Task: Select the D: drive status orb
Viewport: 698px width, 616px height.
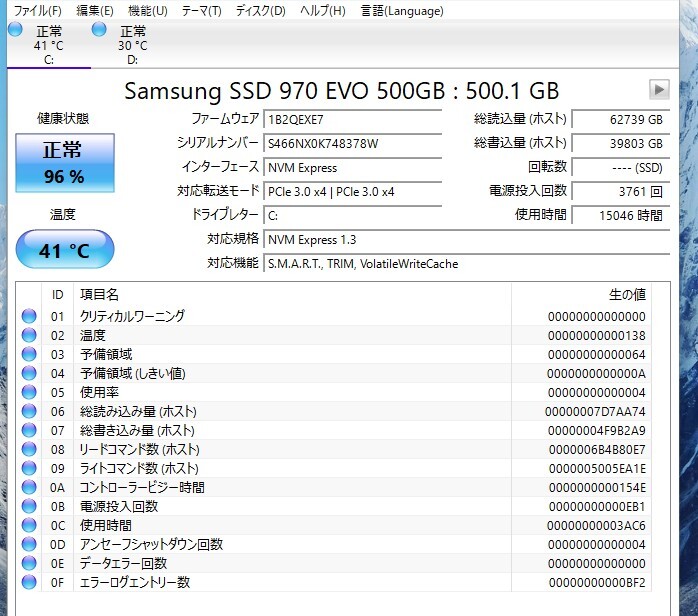Action: point(100,31)
